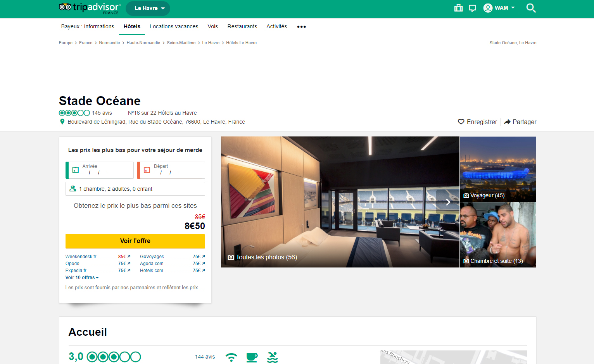The image size is (594, 364).
Task: Switch to Locations vacances tab
Action: pos(174,26)
